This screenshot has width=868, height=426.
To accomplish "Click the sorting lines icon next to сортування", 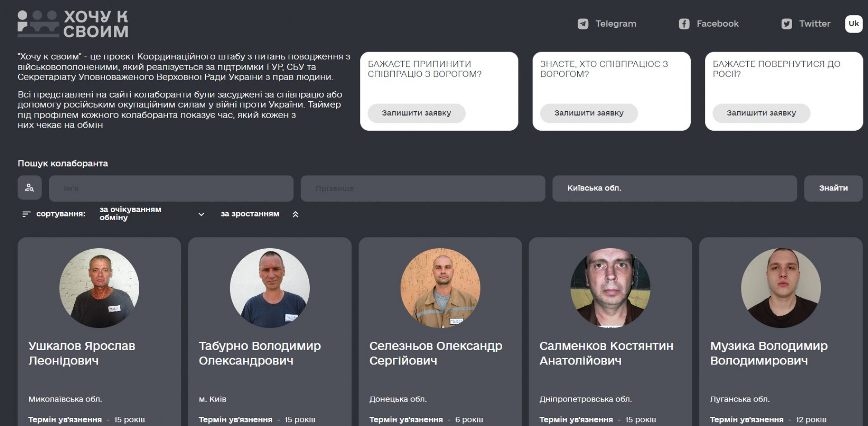I will [x=26, y=214].
